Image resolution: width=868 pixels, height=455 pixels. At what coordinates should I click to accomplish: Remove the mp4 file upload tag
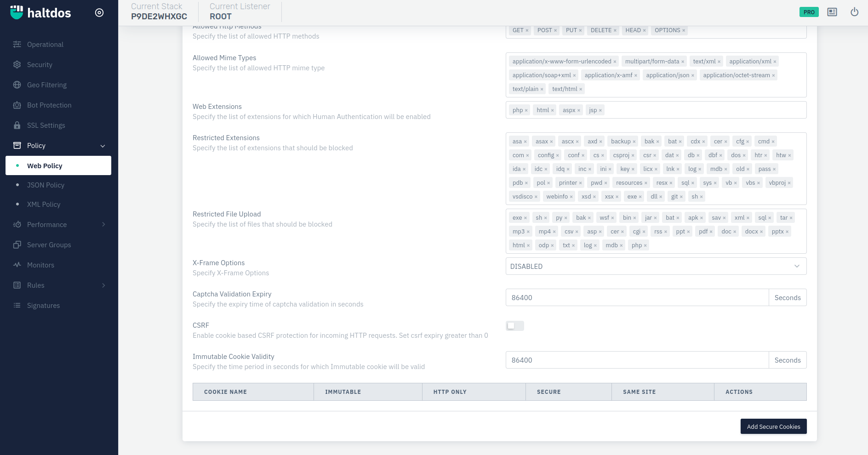pyautogui.click(x=554, y=232)
